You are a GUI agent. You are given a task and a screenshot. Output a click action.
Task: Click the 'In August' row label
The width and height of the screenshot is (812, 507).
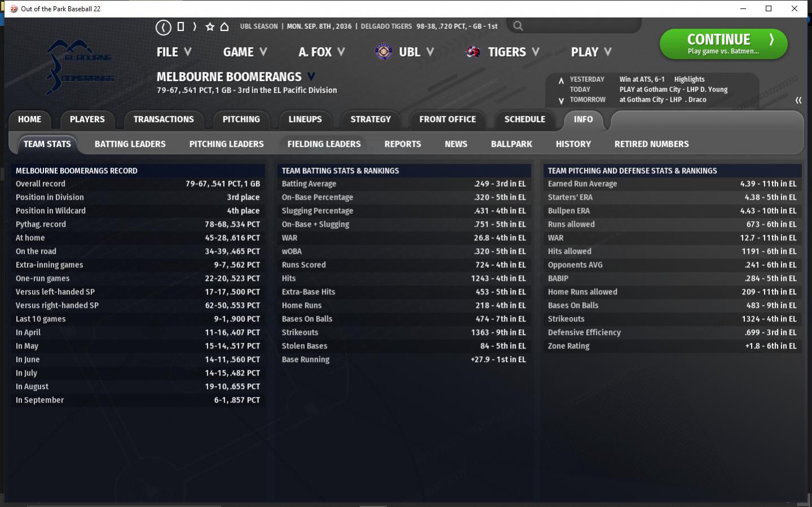(x=32, y=387)
